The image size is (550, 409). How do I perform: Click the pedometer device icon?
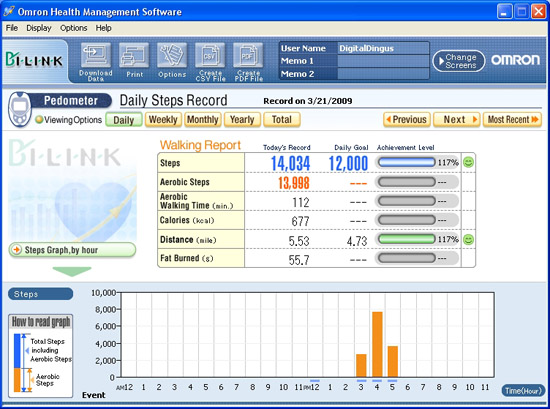click(19, 109)
